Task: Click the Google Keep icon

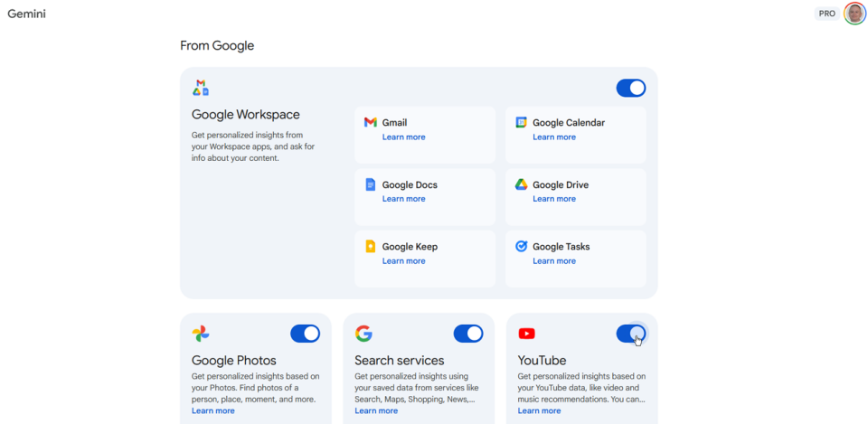Action: [371, 246]
